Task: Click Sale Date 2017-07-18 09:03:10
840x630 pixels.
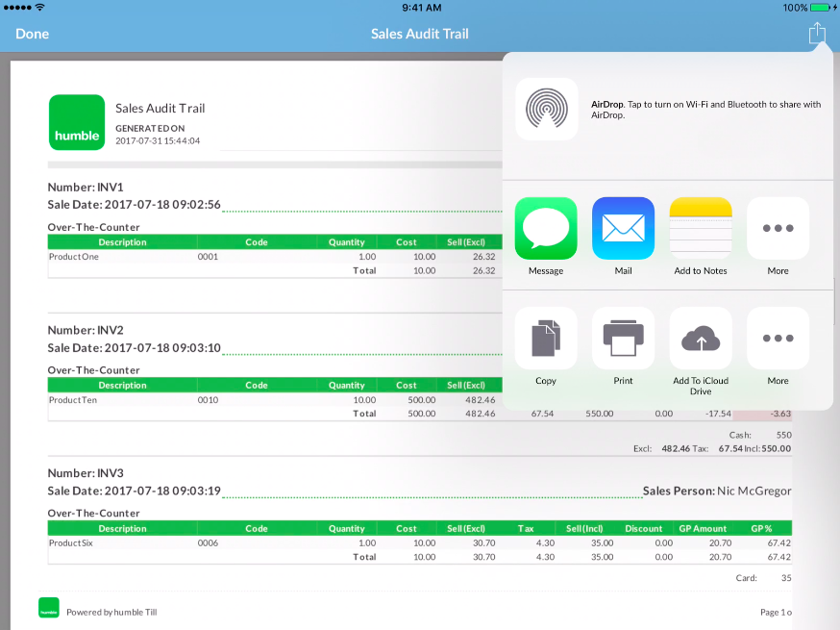Action: point(134,348)
